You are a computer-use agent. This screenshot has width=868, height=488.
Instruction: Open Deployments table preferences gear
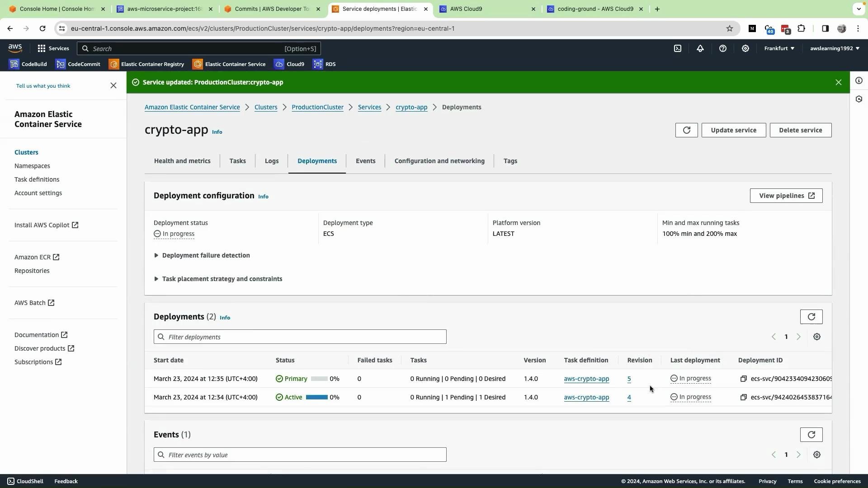click(x=816, y=337)
